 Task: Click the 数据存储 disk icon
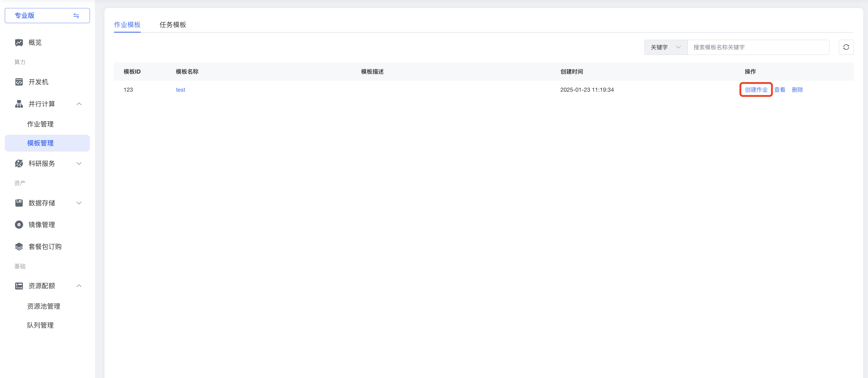19,203
